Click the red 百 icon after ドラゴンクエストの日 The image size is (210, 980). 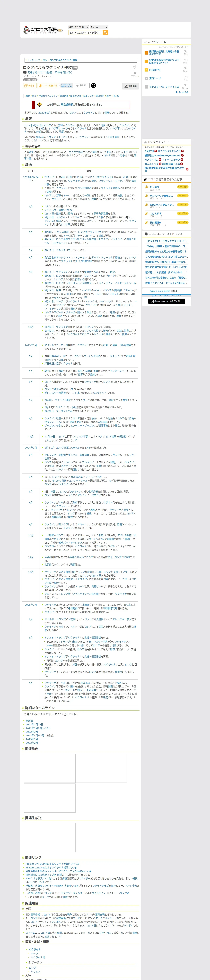183,151
